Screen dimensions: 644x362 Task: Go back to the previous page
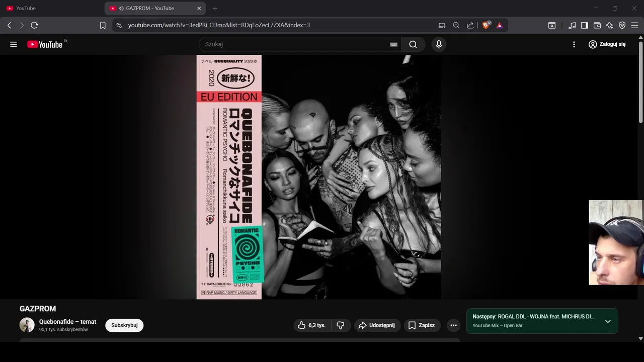pyautogui.click(x=9, y=25)
